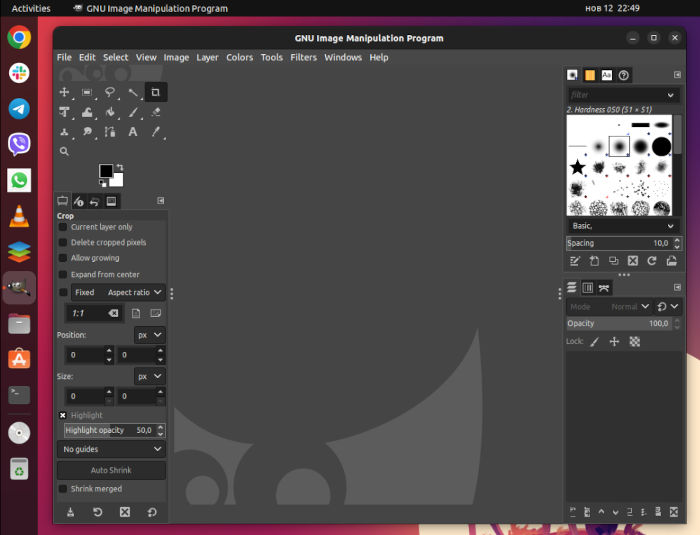Screen dimensions: 700x535
Task: Select the Fuzzy Select wand tool
Action: click(133, 92)
